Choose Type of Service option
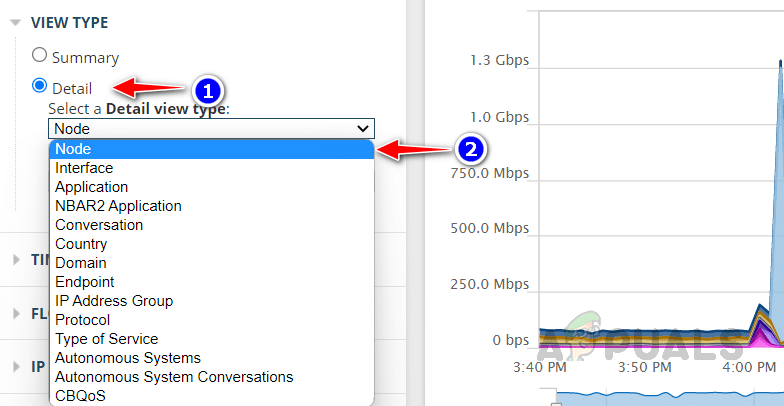 (106, 339)
